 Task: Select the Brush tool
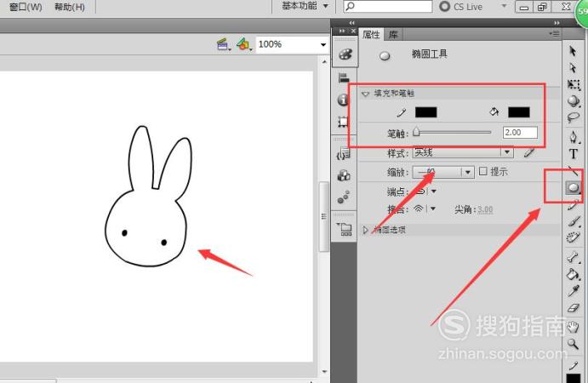point(574,221)
